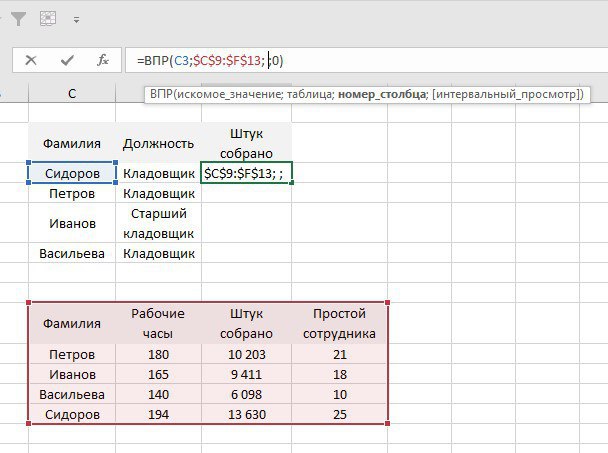Select the 'Должность' header cell

(158, 144)
